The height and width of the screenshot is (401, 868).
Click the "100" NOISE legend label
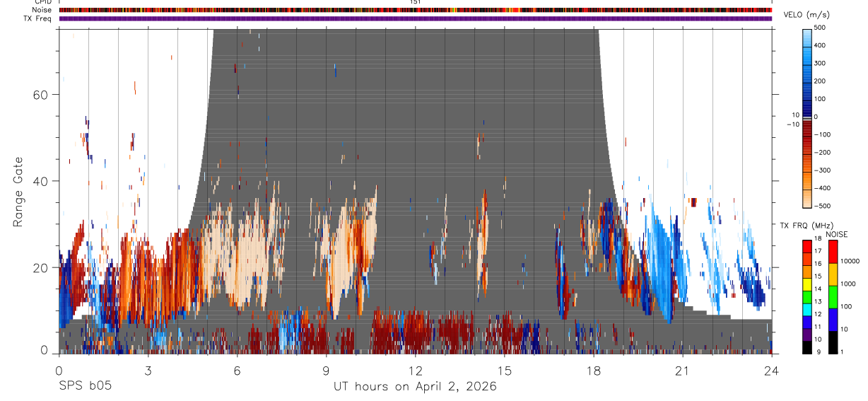click(x=846, y=306)
